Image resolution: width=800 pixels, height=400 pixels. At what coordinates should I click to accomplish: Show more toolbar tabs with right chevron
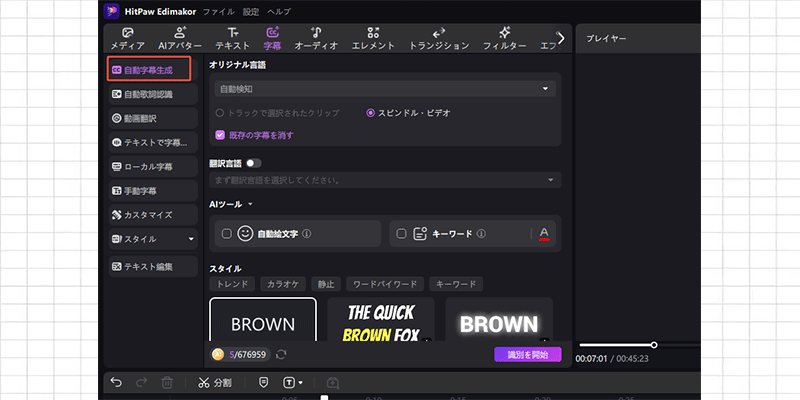point(561,38)
